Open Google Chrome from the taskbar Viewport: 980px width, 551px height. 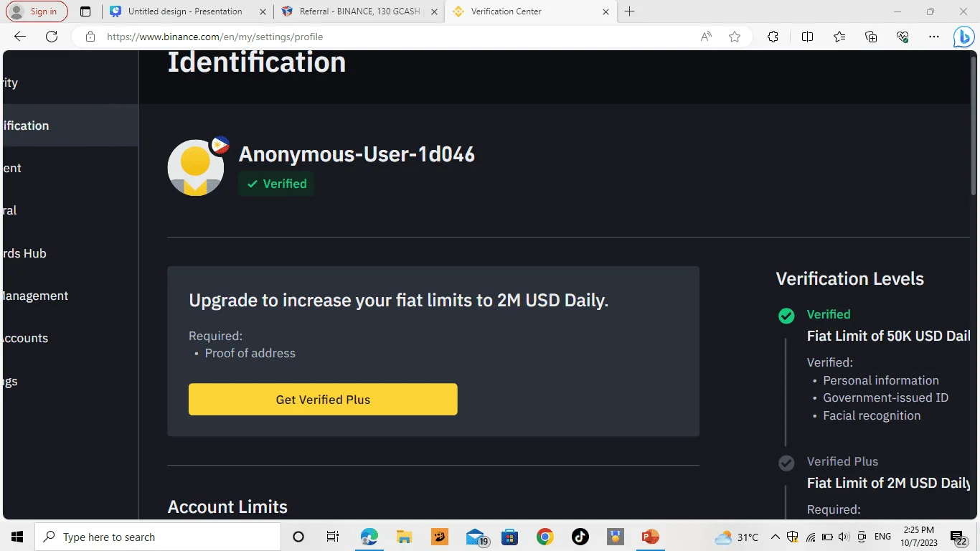pyautogui.click(x=545, y=537)
